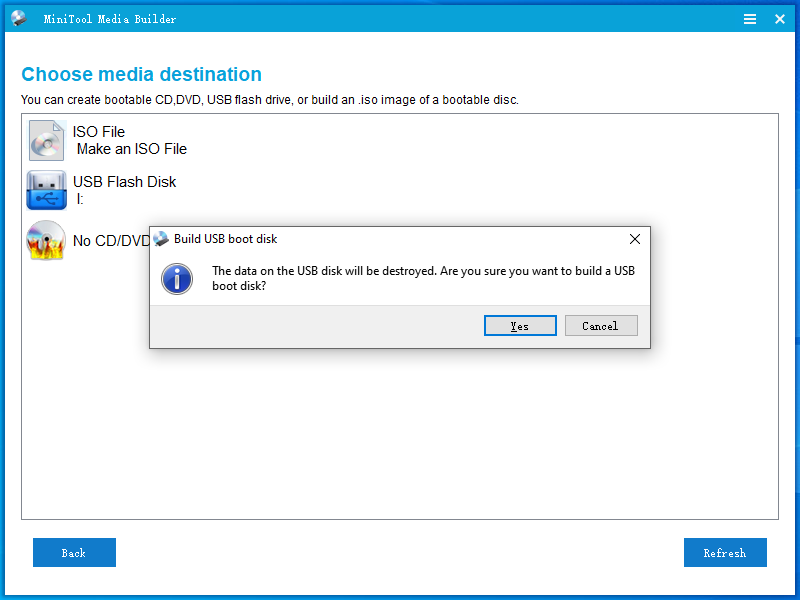
Task: Click the burning CD/DVD icon
Action: [46, 240]
